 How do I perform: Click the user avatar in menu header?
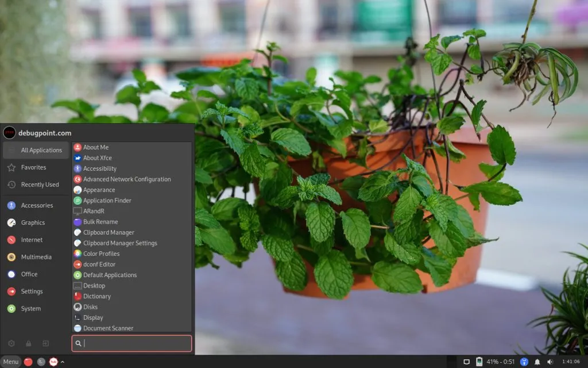pyautogui.click(x=9, y=133)
